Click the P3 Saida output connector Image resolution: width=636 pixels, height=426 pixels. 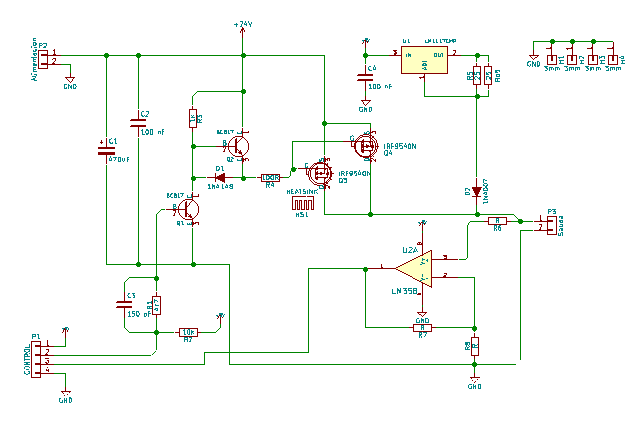(x=551, y=226)
